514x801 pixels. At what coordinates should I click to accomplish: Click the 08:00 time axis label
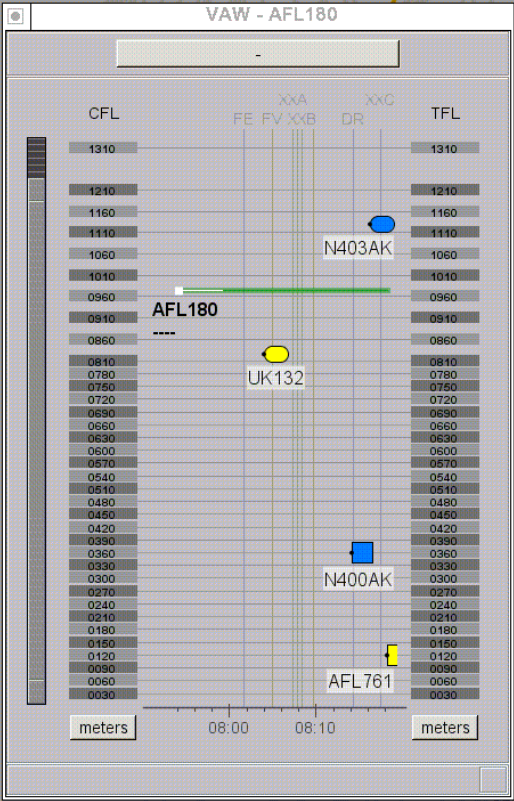(x=228, y=727)
